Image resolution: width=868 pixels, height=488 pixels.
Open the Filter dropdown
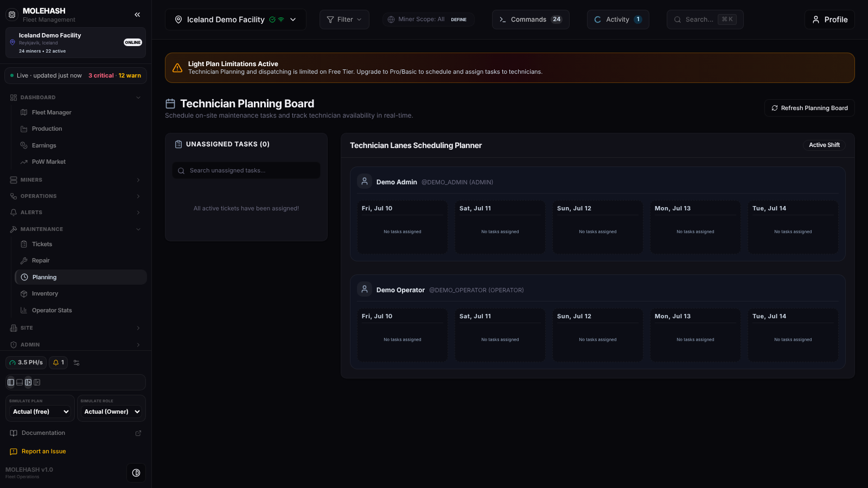point(344,20)
